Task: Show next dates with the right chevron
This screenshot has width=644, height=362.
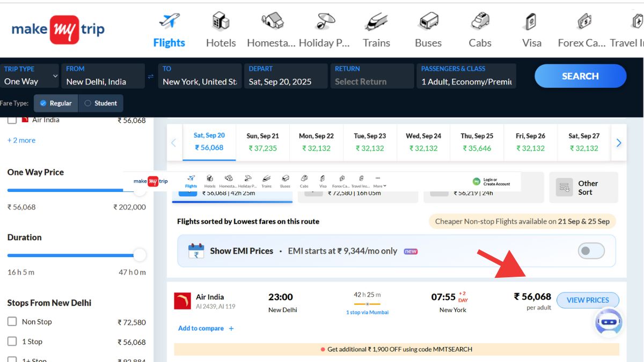Action: [x=619, y=143]
